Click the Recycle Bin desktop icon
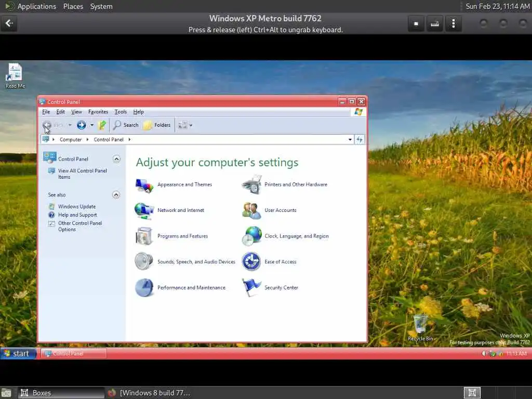This screenshot has width=532, height=399. (x=420, y=328)
